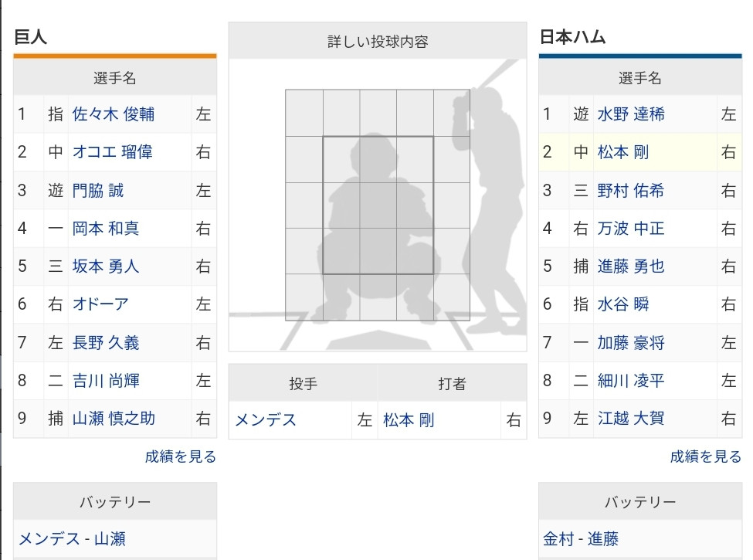This screenshot has width=753, height=560.
Task: Click the strike zone pitch chart
Action: 378,205
